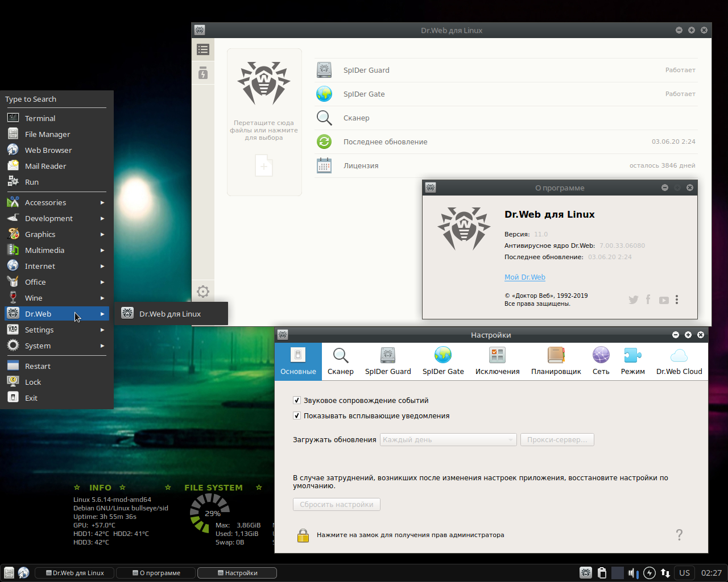Image resolution: width=728 pixels, height=582 pixels.
Task: Expand the Wine submenu
Action: coord(56,298)
